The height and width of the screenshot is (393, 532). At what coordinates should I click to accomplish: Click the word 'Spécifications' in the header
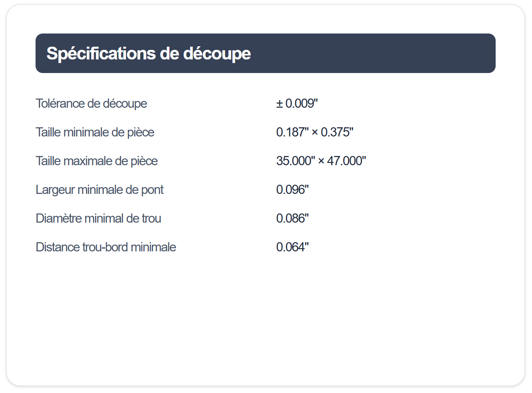(101, 53)
